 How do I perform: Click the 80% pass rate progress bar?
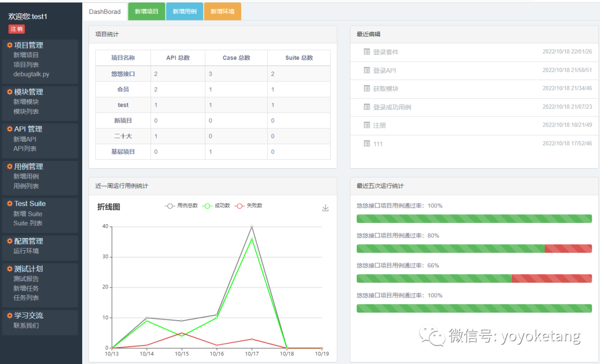point(474,249)
